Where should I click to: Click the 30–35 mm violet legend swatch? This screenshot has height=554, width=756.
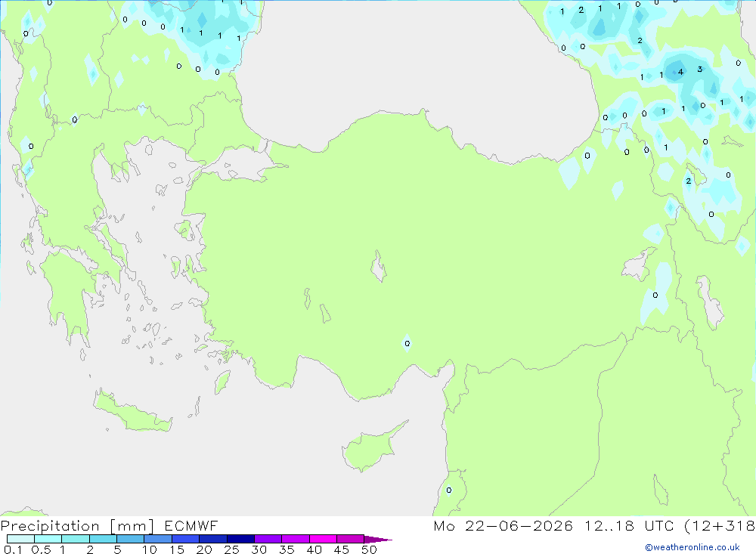(x=268, y=539)
